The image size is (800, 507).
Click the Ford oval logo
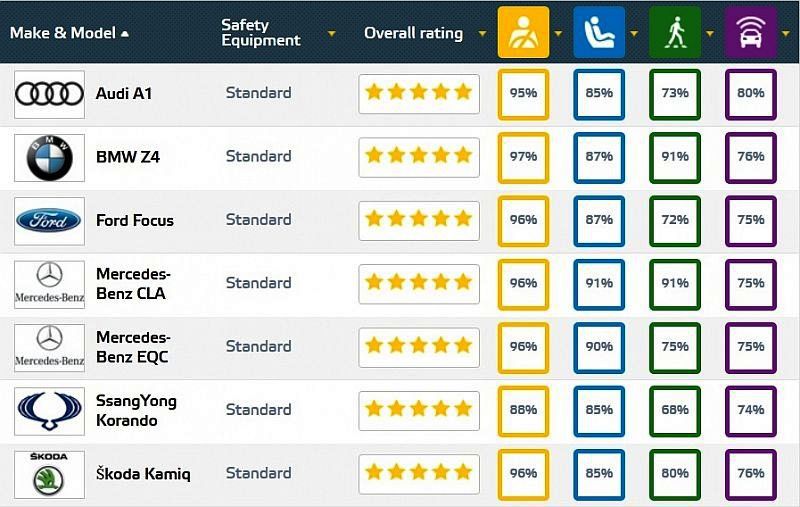(x=49, y=221)
